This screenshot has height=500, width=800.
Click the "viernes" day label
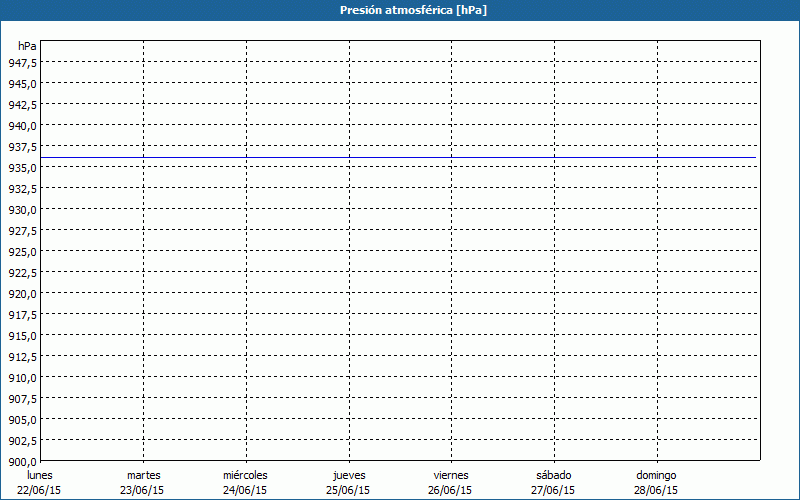[451, 475]
